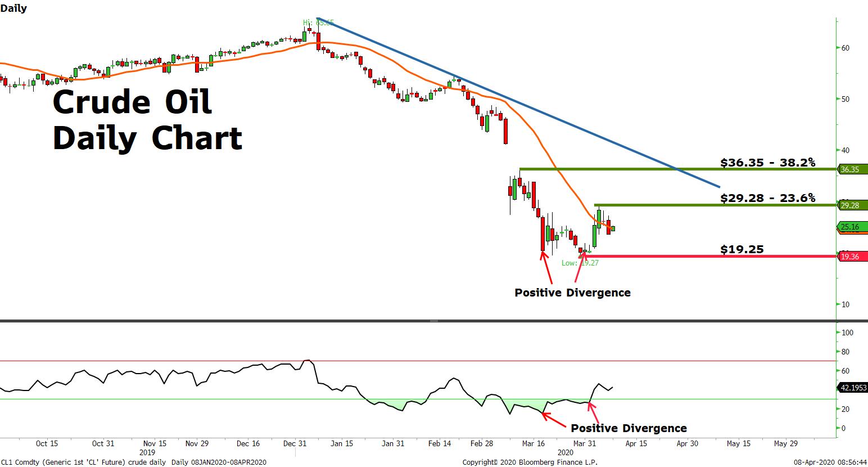Click the Apr 30 date label
The width and height of the screenshot is (868, 467).
tap(687, 443)
